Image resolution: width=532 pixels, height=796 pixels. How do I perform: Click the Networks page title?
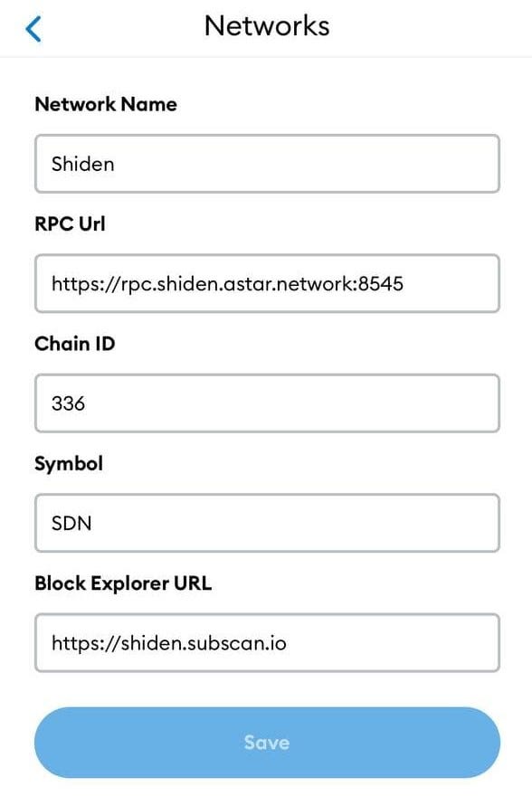(267, 25)
